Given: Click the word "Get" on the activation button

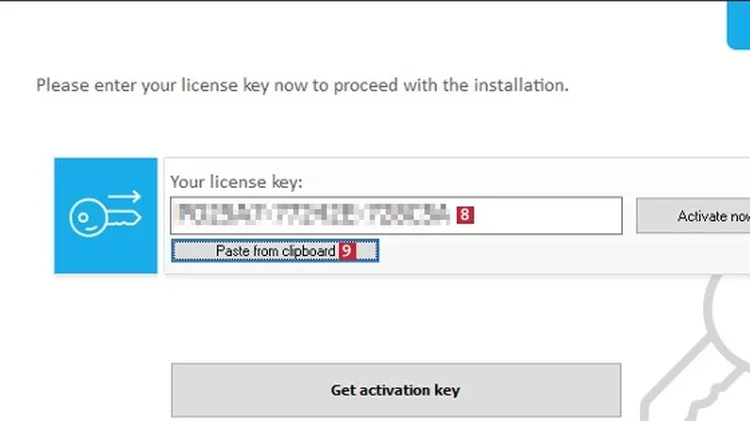Looking at the screenshot, I should (x=343, y=390).
